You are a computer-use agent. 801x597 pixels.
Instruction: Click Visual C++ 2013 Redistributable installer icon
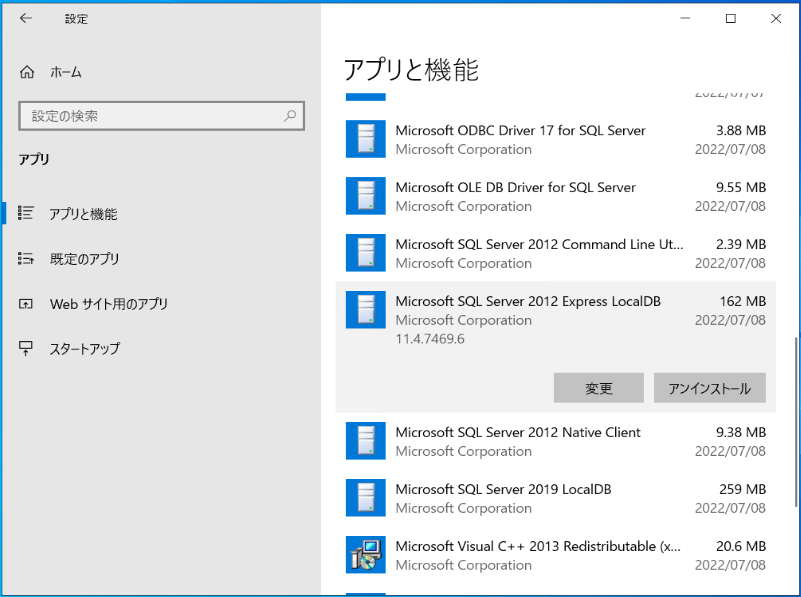point(365,555)
